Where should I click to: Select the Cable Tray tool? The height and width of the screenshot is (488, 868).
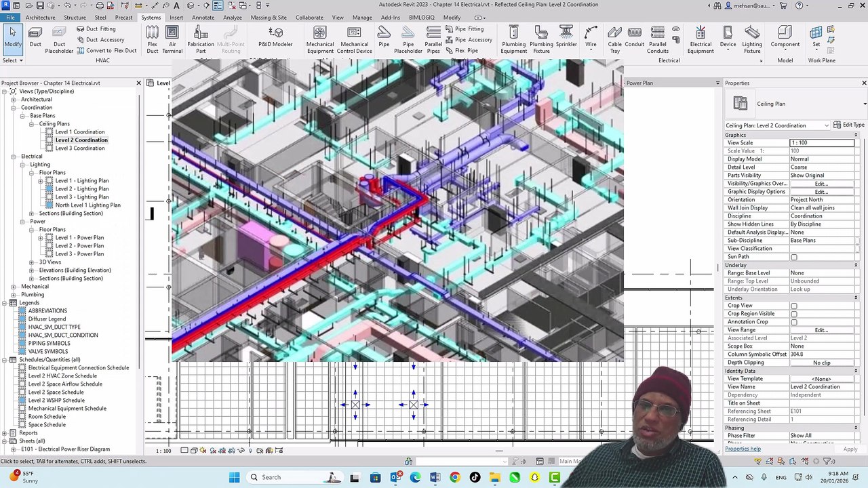(x=614, y=40)
